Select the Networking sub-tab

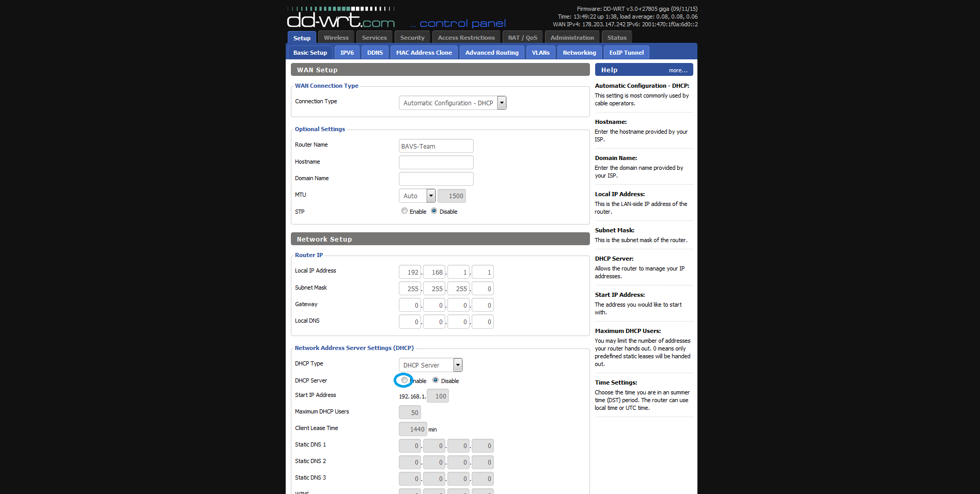click(x=580, y=53)
